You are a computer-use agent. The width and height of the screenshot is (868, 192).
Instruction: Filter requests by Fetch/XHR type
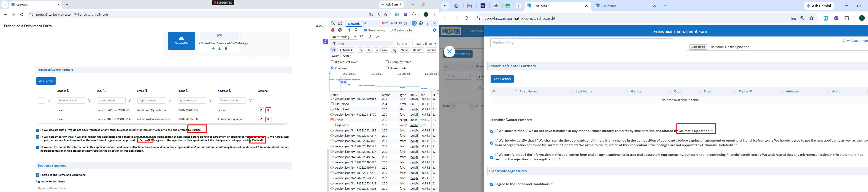(x=346, y=50)
